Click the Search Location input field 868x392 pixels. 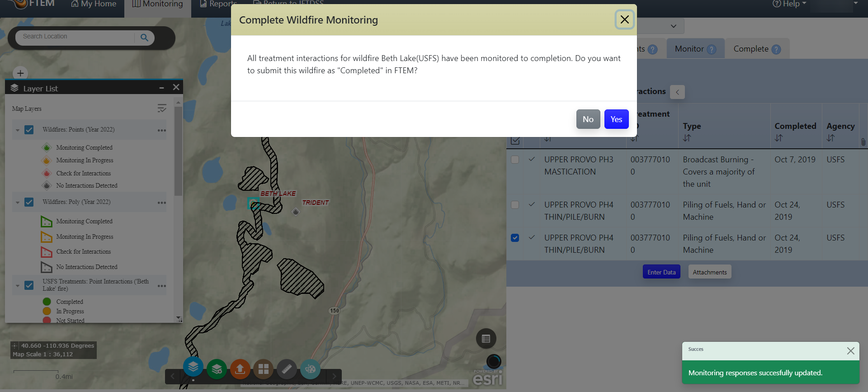tap(75, 38)
